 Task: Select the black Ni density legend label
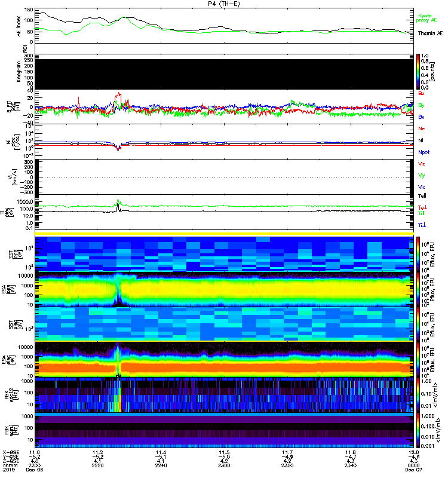click(421, 140)
